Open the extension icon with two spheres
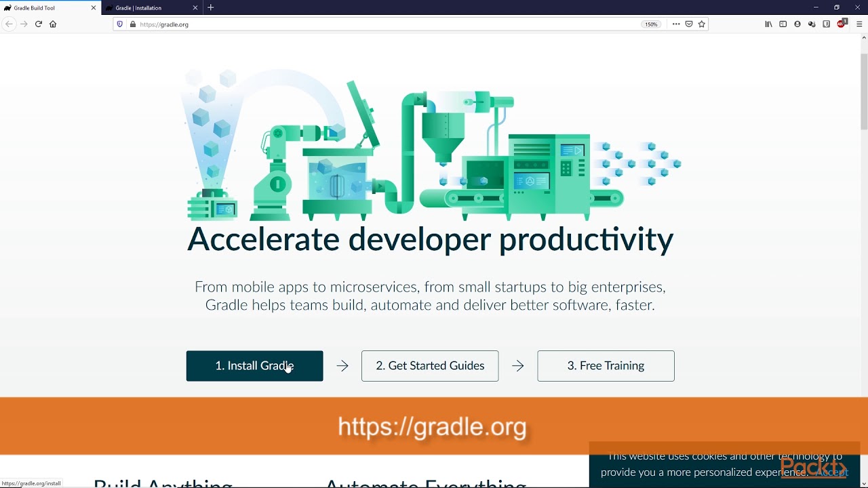868x488 pixels. (812, 24)
